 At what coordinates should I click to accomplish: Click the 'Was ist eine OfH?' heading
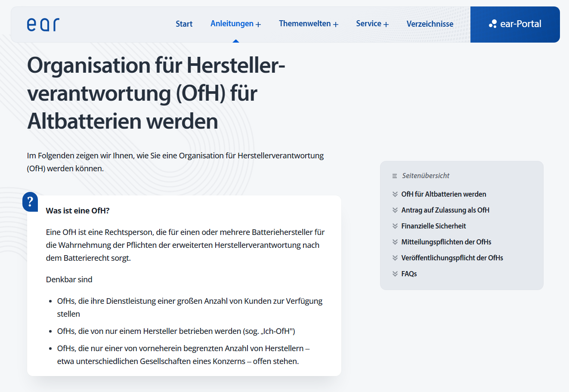coord(78,210)
